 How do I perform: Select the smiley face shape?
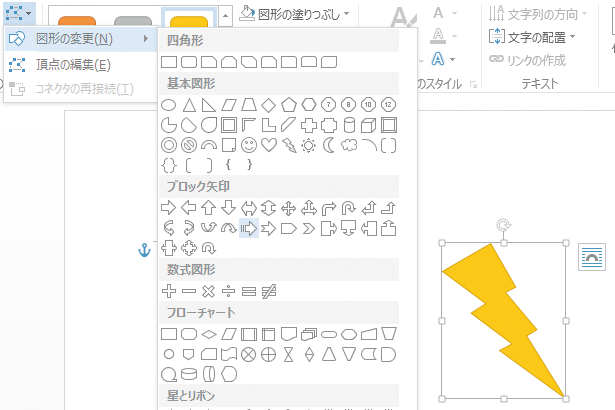coord(249,146)
